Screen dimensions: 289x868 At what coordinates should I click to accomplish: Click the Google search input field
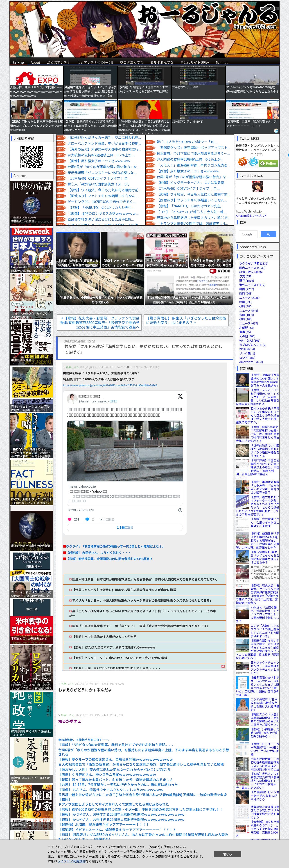(x=248, y=234)
